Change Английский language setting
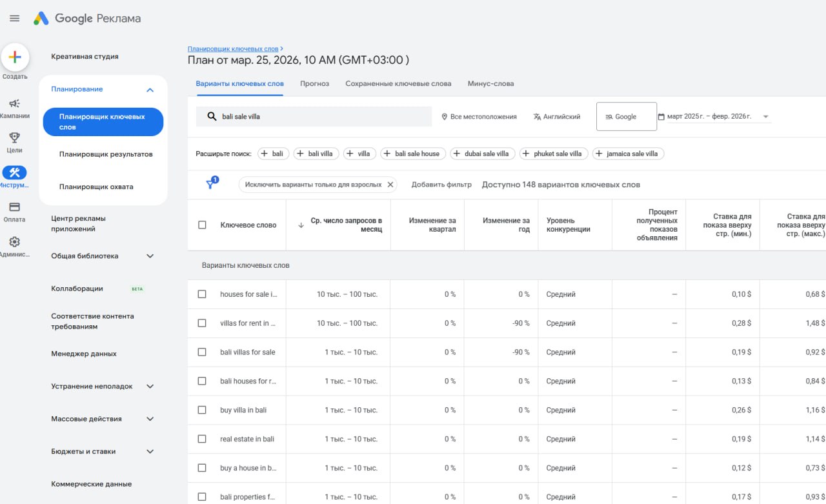The image size is (826, 504). [557, 117]
